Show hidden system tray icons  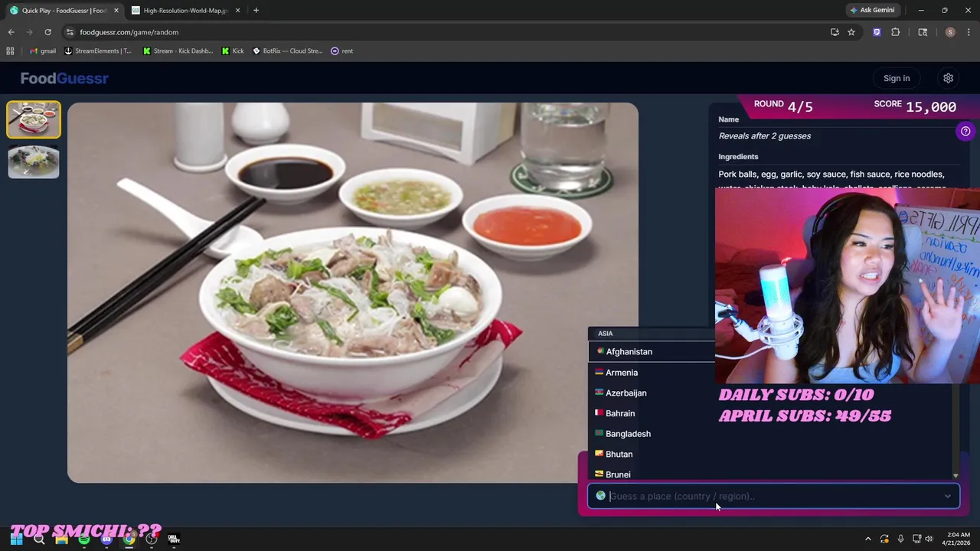[867, 539]
